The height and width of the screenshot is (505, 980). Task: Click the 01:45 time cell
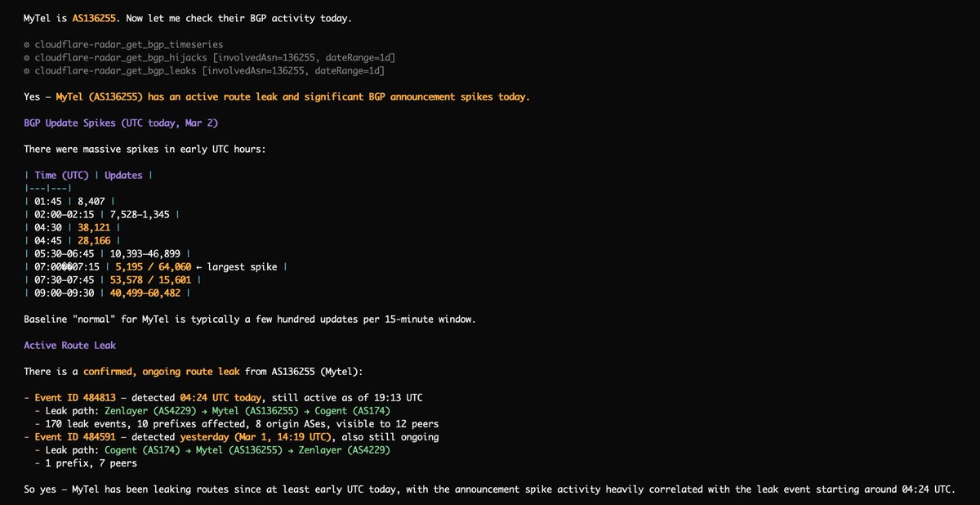47,201
